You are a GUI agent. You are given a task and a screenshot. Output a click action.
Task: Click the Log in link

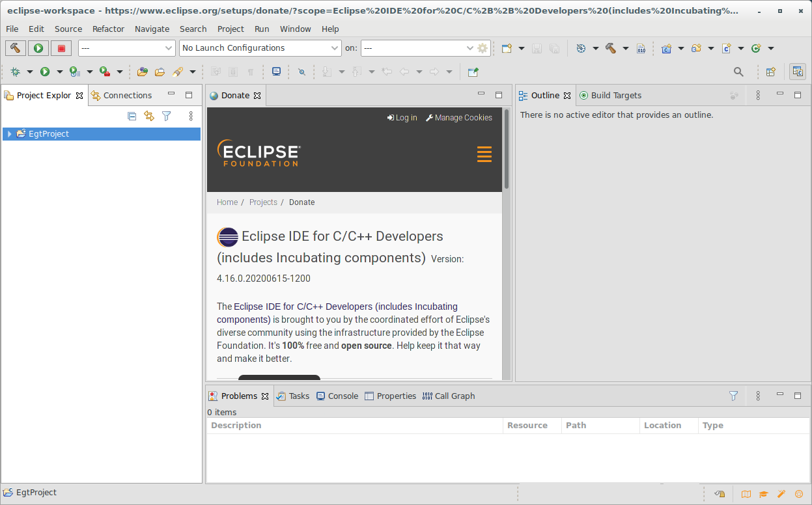[x=402, y=118]
